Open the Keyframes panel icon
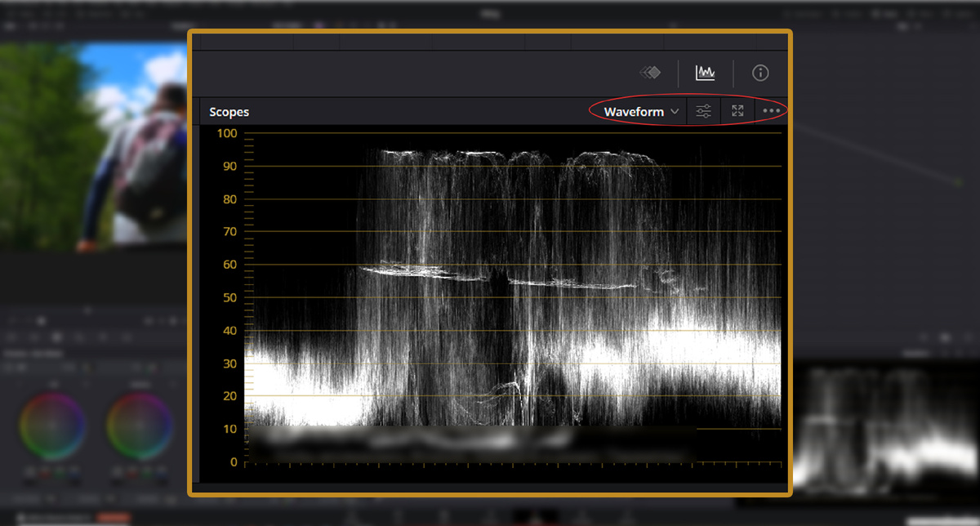The width and height of the screenshot is (980, 526). 650,73
